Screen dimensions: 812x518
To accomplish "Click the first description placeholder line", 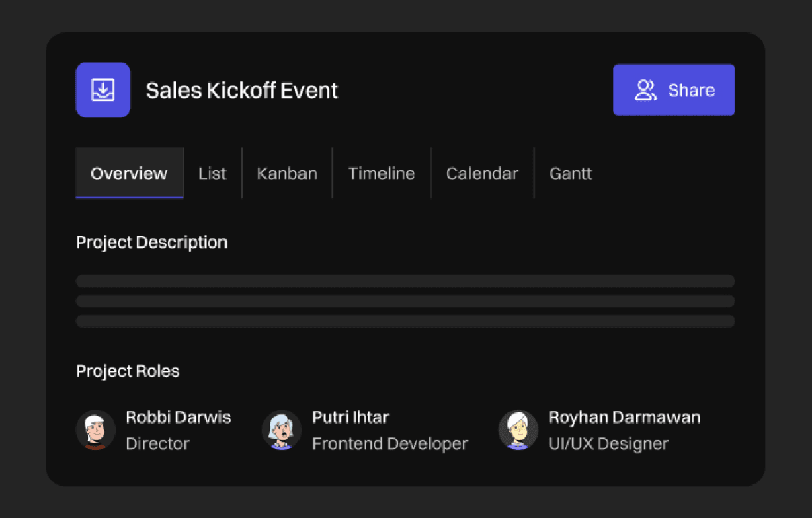I will 405,281.
